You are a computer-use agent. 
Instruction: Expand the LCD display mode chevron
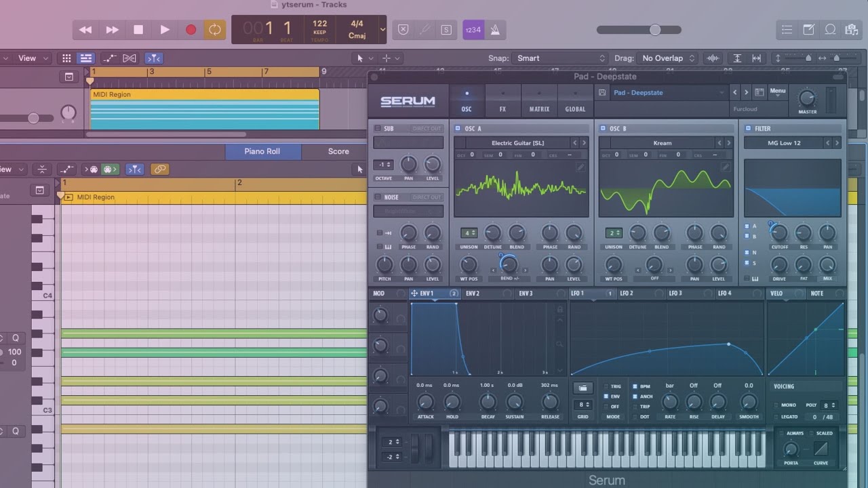[382, 30]
